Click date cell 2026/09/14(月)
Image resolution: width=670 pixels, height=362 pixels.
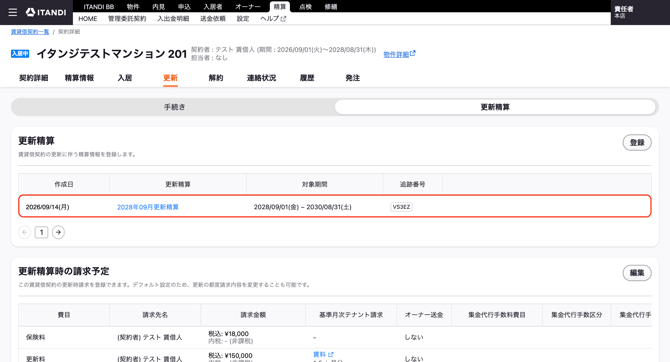click(47, 207)
